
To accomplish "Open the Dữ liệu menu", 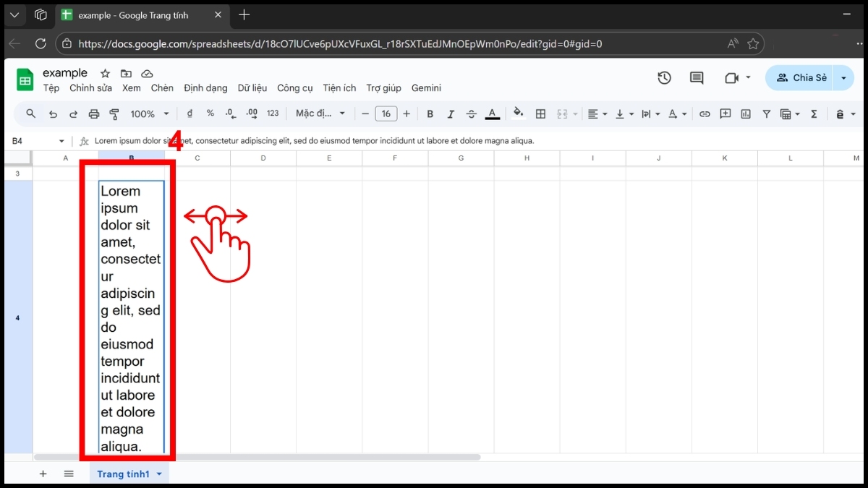I will [x=252, y=87].
